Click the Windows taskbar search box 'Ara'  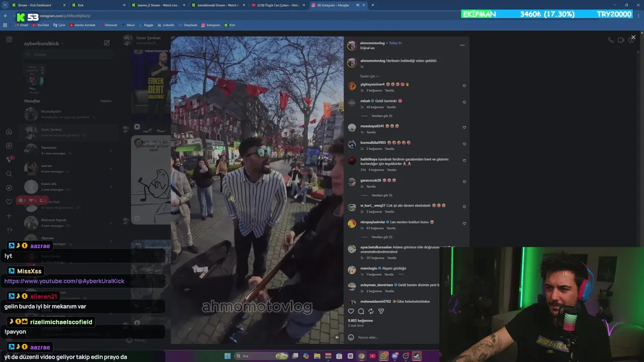262,356
